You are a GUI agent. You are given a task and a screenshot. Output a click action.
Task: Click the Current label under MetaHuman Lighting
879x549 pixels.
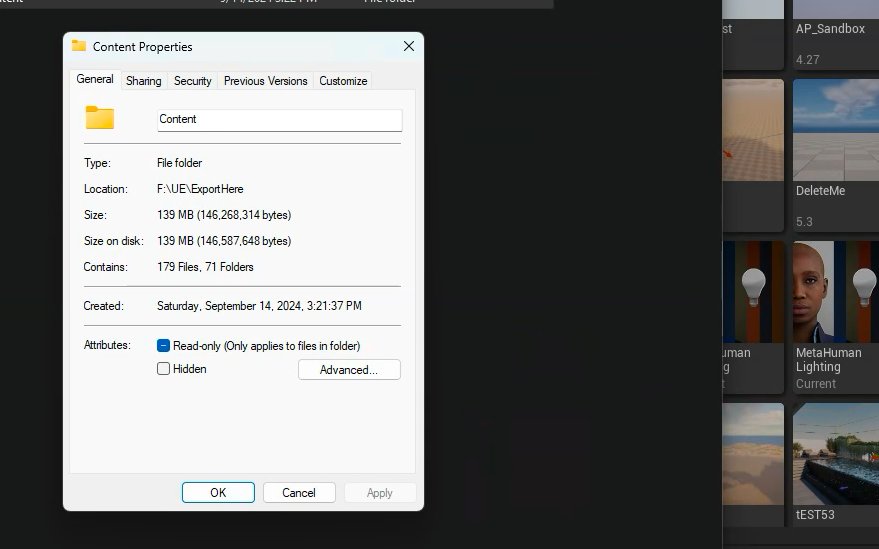tap(816, 384)
